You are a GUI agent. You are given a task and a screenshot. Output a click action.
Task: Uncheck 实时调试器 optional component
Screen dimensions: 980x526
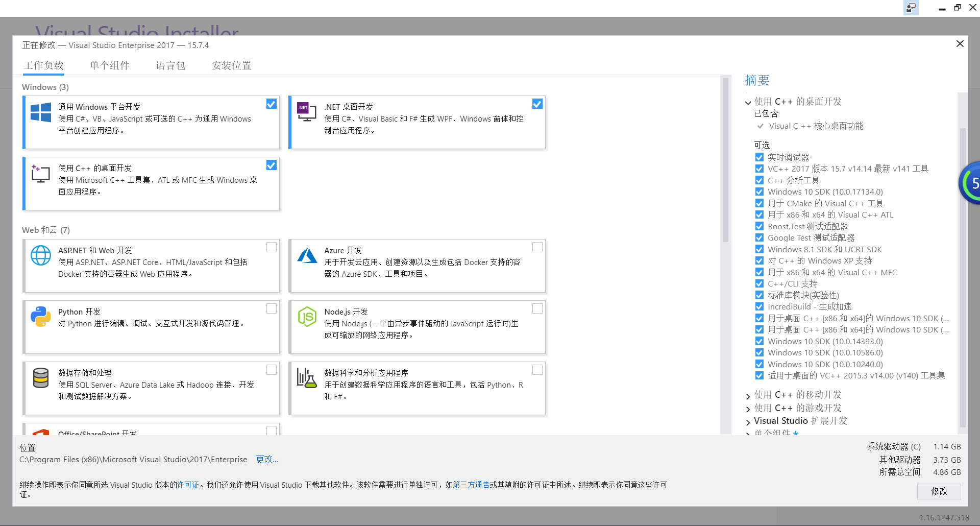[x=759, y=157]
